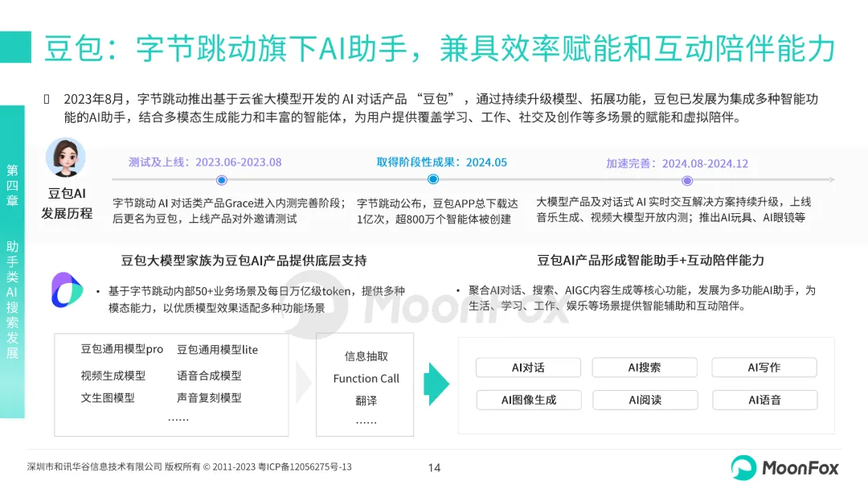868x489 pixels.
Task: Click 加速完善：2024.08-2024.12 heading
Action: coord(677,163)
